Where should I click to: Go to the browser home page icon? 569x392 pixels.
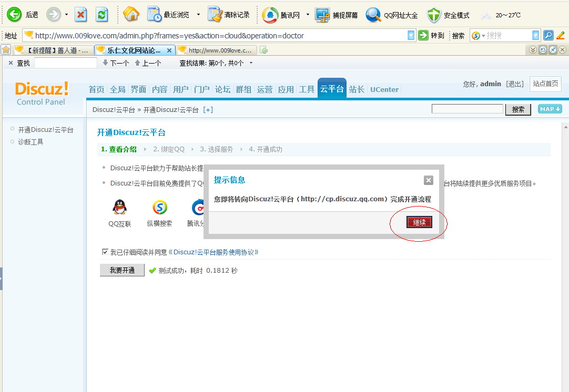pyautogui.click(x=131, y=15)
